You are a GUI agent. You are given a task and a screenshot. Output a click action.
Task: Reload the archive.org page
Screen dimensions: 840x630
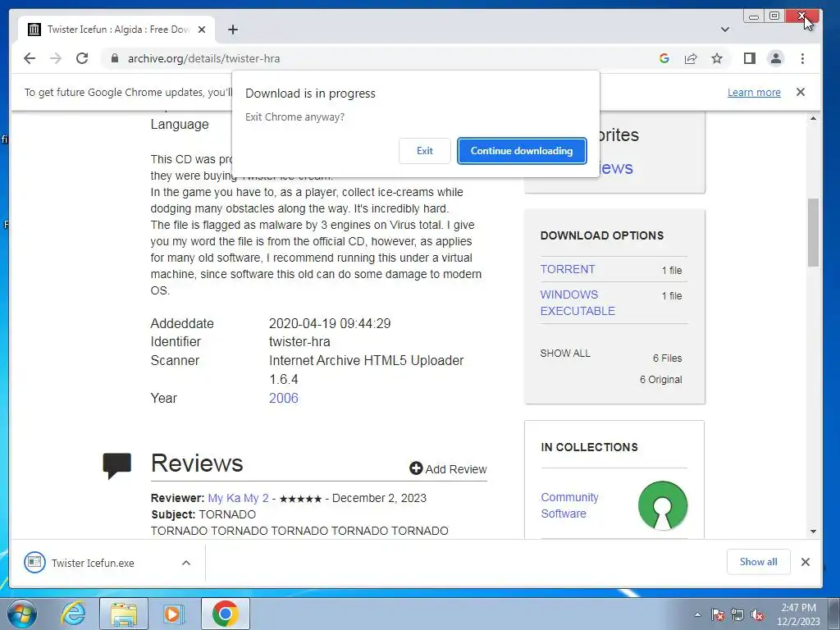[82, 58]
